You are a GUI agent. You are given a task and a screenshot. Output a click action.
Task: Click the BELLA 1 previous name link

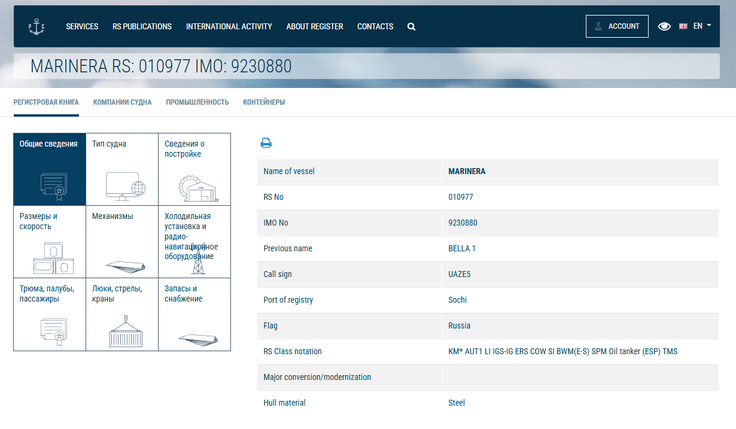[462, 248]
